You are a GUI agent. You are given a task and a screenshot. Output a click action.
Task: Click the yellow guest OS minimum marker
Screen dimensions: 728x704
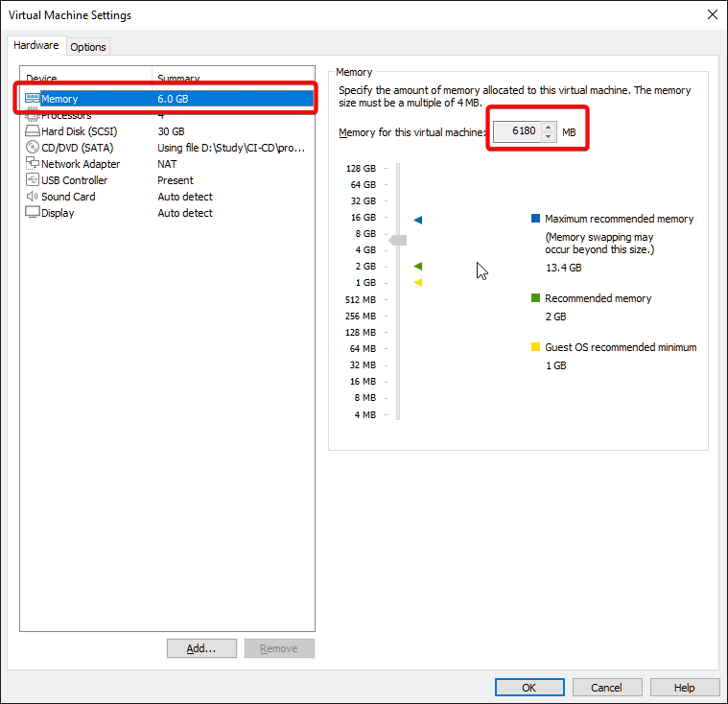click(x=418, y=282)
